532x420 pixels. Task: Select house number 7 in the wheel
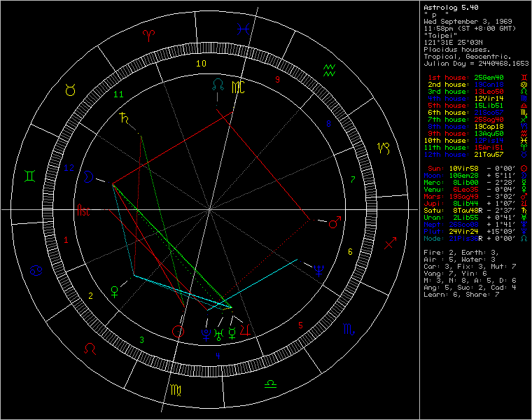pyautogui.click(x=353, y=179)
